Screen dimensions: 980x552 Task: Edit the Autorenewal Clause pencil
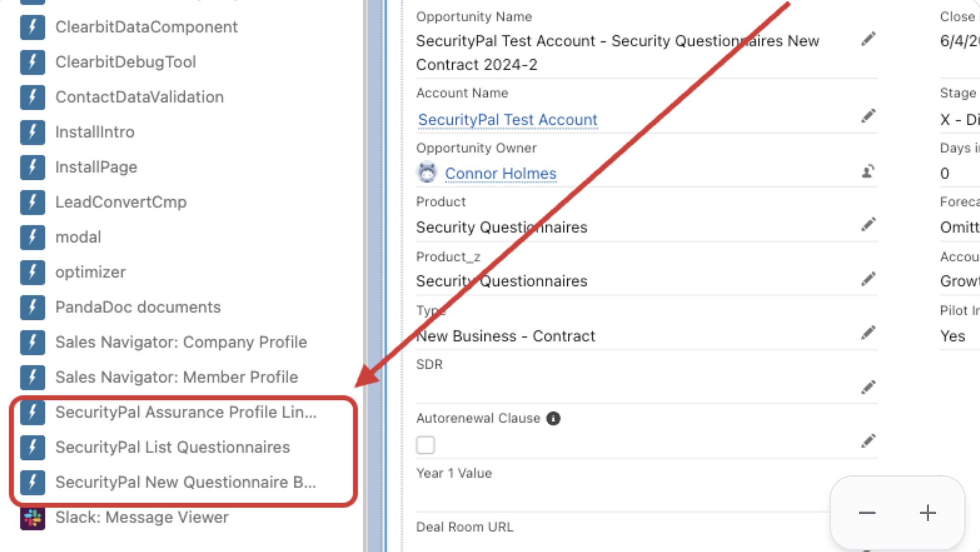pyautogui.click(x=868, y=441)
